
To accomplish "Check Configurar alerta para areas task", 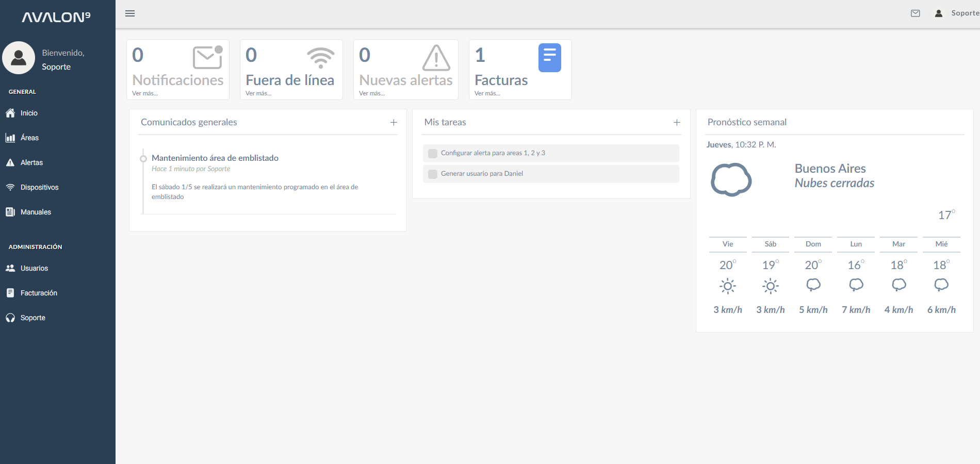I will [433, 153].
